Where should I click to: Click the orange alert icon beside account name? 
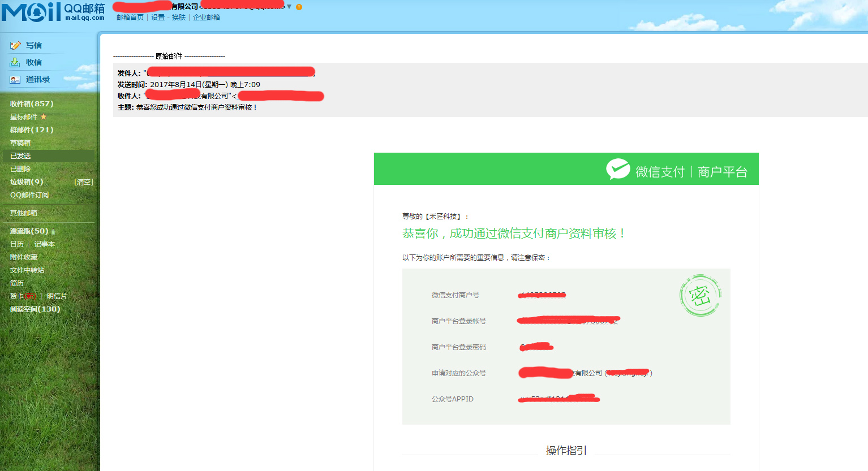[299, 7]
